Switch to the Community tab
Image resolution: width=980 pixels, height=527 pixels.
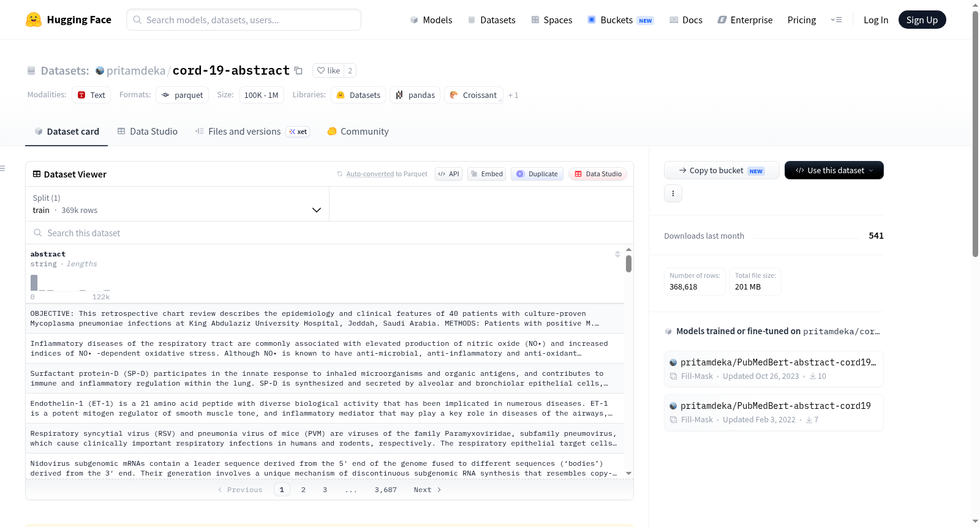click(358, 132)
